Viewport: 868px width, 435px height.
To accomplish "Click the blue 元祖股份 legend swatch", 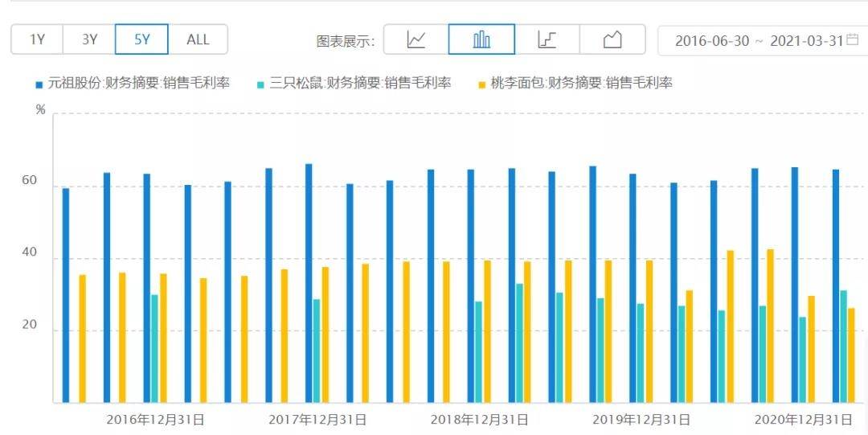I will point(39,84).
